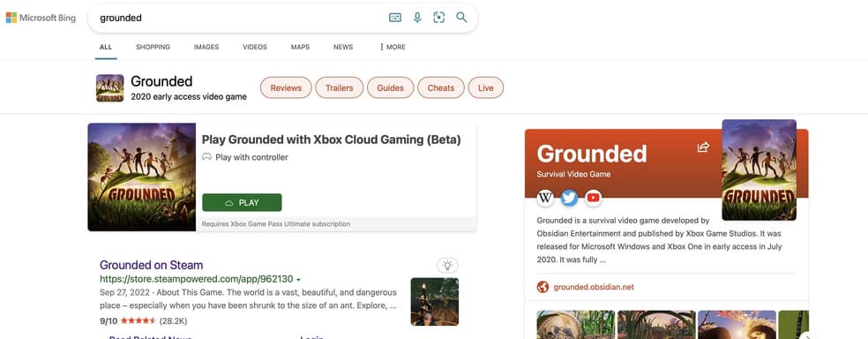The height and width of the screenshot is (339, 868).
Task: Open the Microsoft Bing logo homepage
Action: [x=41, y=18]
